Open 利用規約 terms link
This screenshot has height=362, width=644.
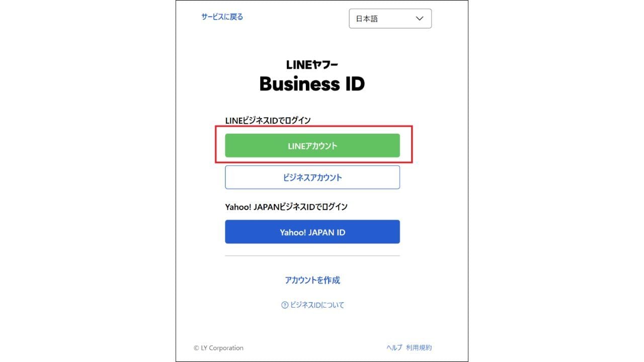coord(419,348)
